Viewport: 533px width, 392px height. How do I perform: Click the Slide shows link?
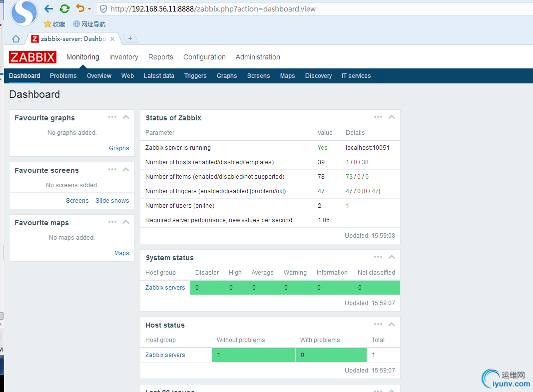(x=112, y=200)
